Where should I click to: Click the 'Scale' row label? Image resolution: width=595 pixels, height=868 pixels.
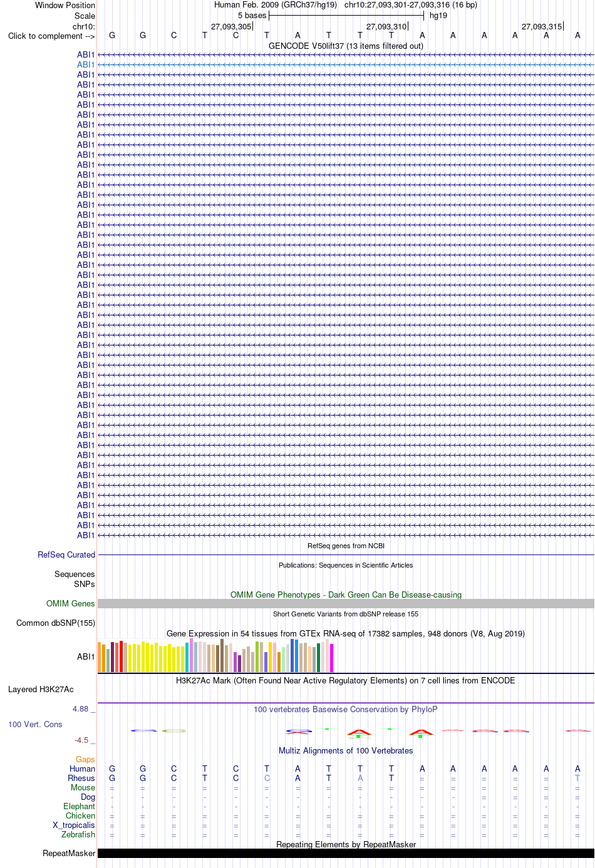coord(85,16)
